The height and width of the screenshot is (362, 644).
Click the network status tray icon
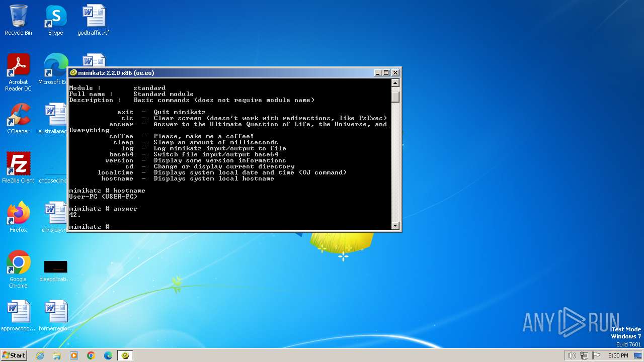(x=584, y=355)
